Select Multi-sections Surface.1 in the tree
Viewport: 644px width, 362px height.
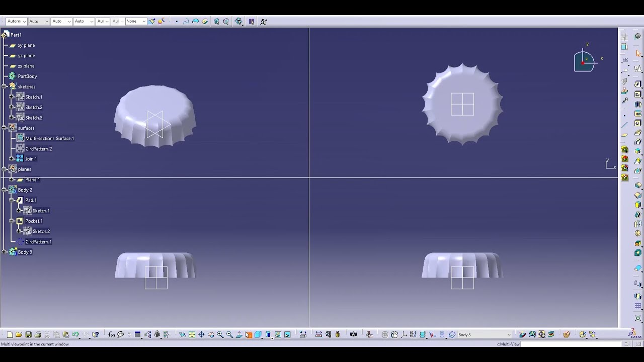pos(49,138)
